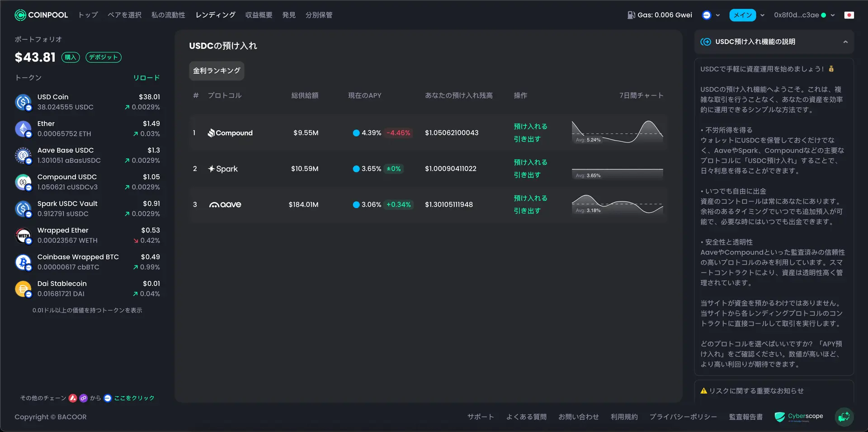Click the USD Coin token icon

click(x=23, y=102)
